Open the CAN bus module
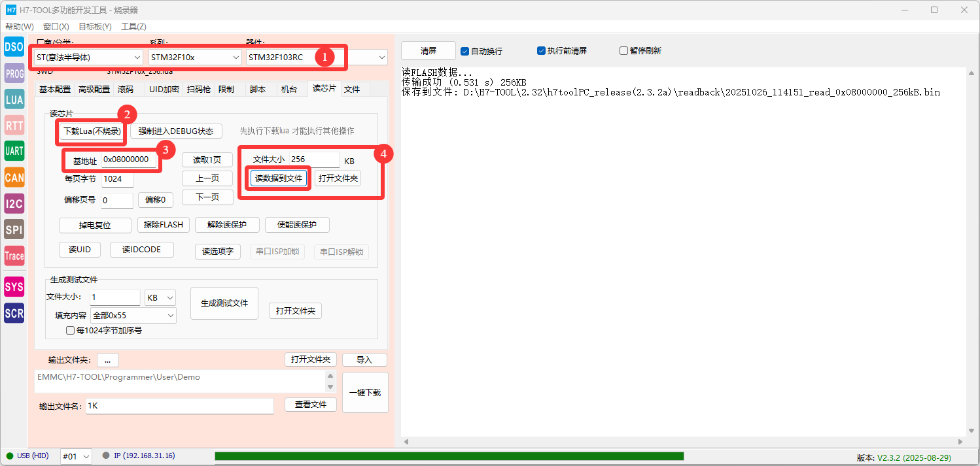The width and height of the screenshot is (980, 466). [14, 177]
